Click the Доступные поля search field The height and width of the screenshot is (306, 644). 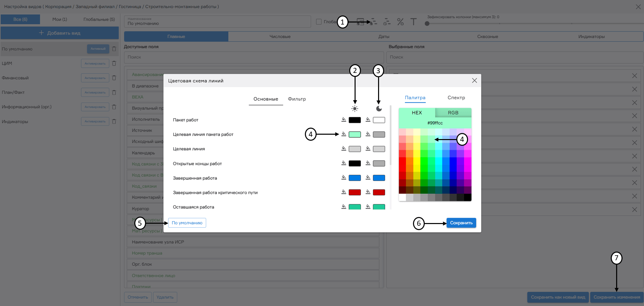[254, 57]
